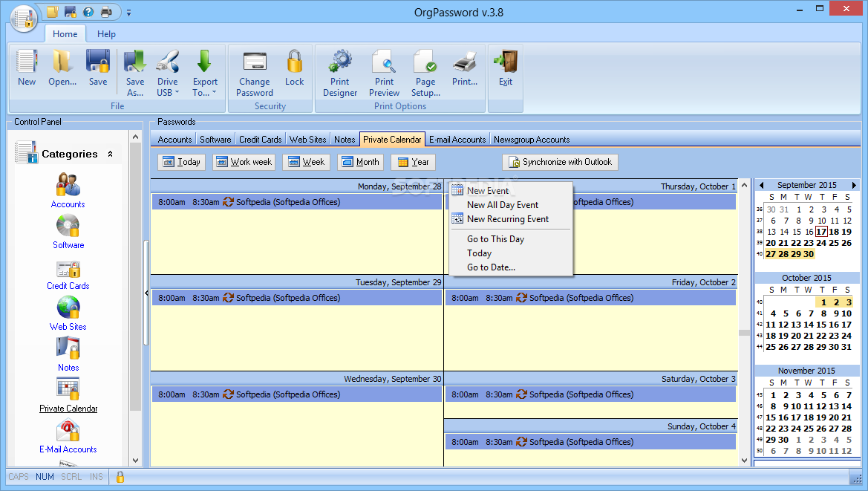Screen dimensions: 868x491
Task: Click quick access folder icon in title bar
Action: pos(53,12)
